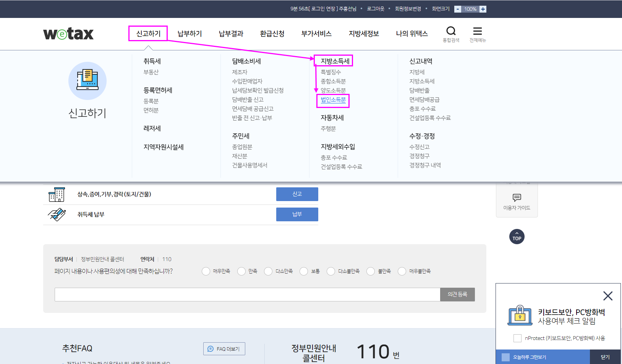
Task: Select the 매우불만족 satisfaction option
Action: tap(402, 271)
